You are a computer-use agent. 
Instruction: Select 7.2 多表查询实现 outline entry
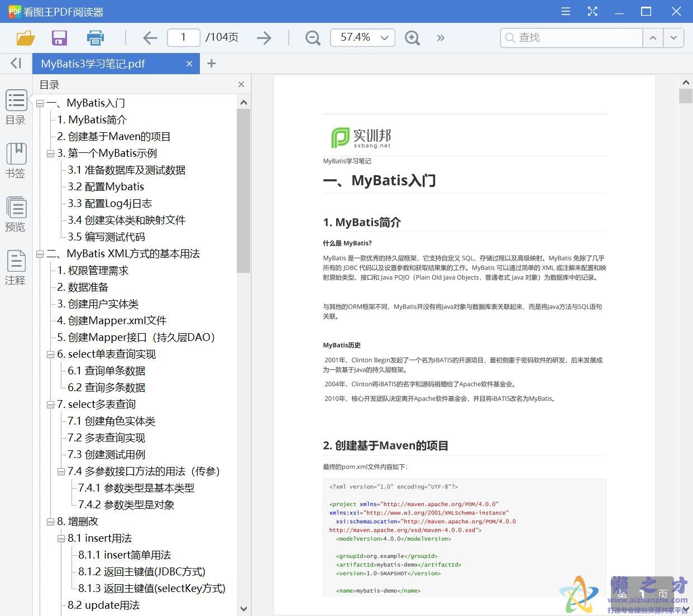click(107, 438)
